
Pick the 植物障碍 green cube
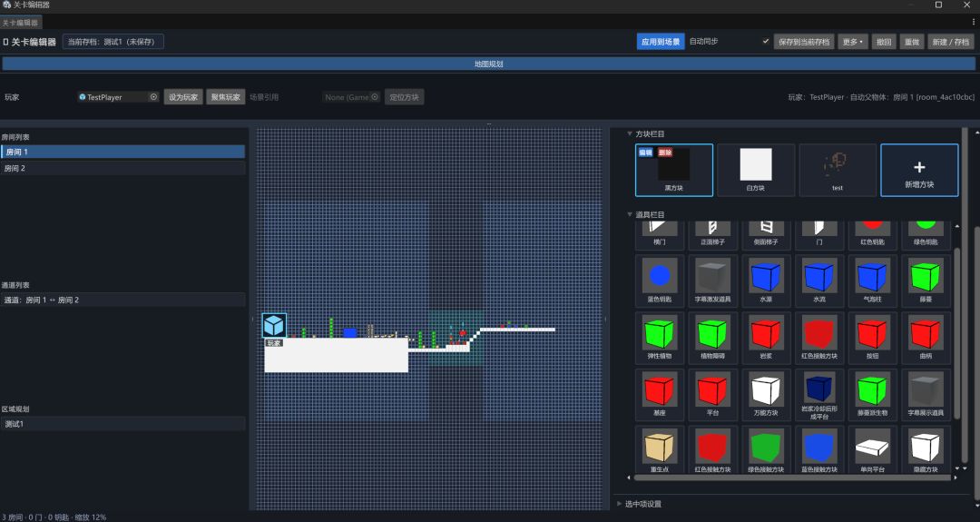[x=712, y=338]
